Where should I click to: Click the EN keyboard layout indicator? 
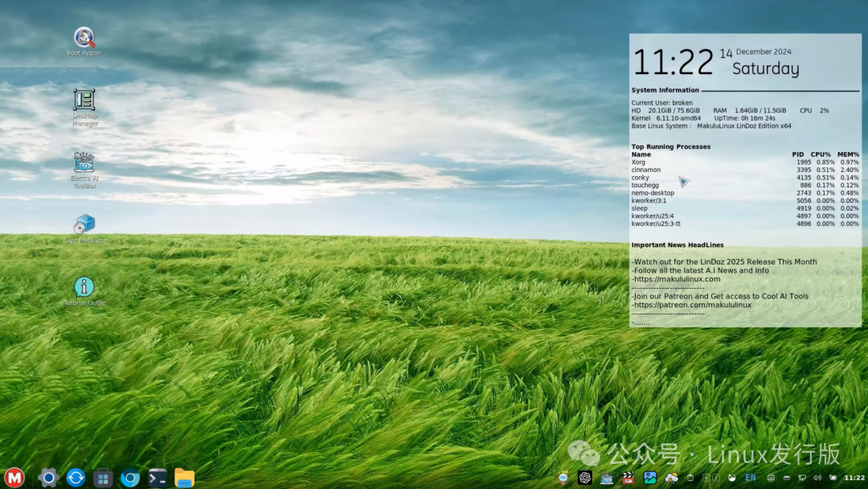tap(750, 477)
